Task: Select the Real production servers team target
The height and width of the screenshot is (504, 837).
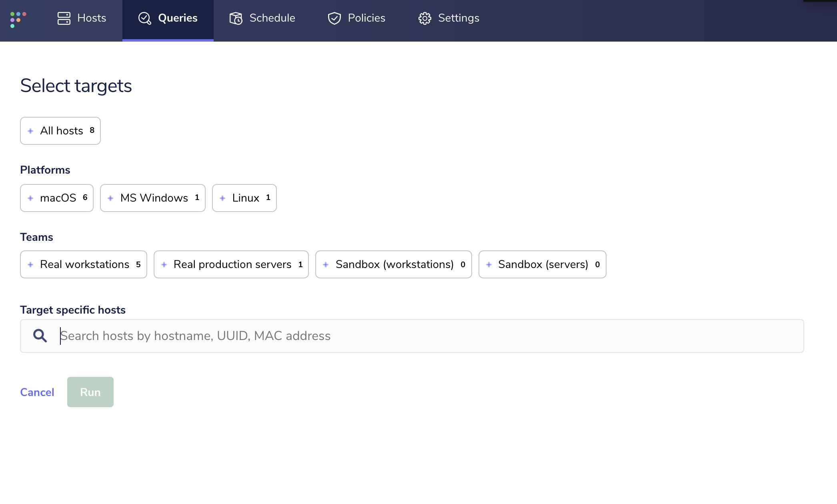Action: point(231,264)
